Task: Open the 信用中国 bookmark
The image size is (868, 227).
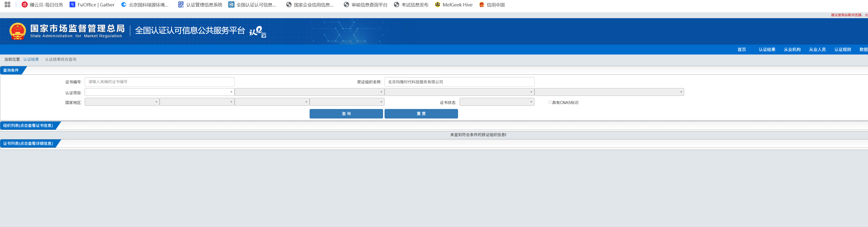Action: point(492,5)
